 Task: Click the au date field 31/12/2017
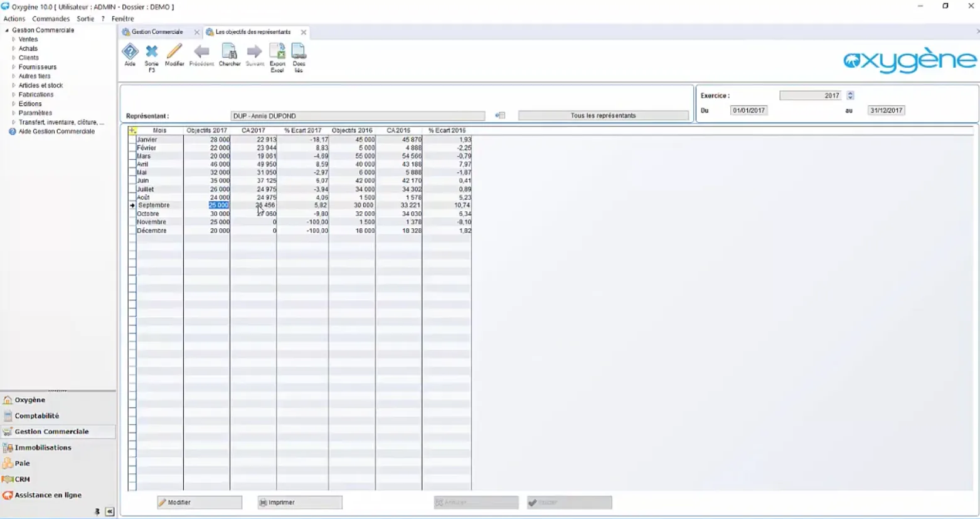tap(886, 110)
